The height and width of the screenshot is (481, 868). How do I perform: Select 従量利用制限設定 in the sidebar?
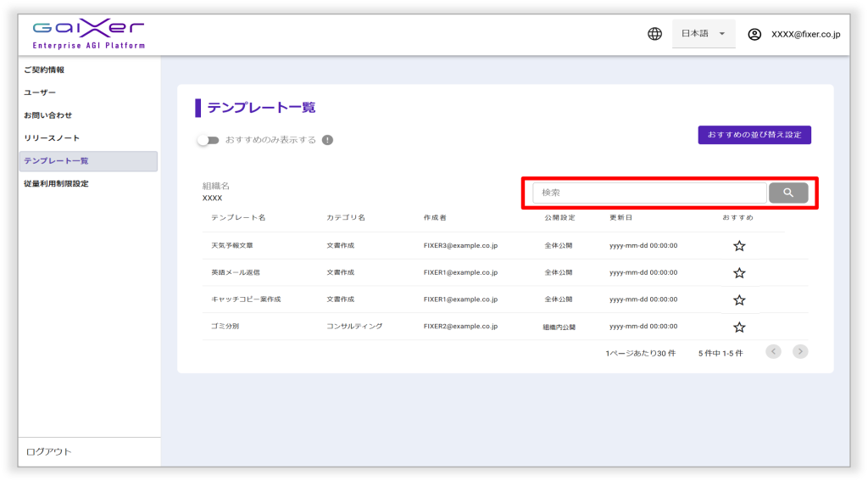click(x=56, y=183)
